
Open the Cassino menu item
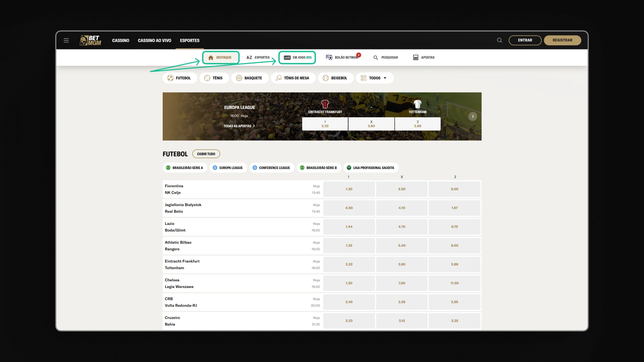click(121, 41)
